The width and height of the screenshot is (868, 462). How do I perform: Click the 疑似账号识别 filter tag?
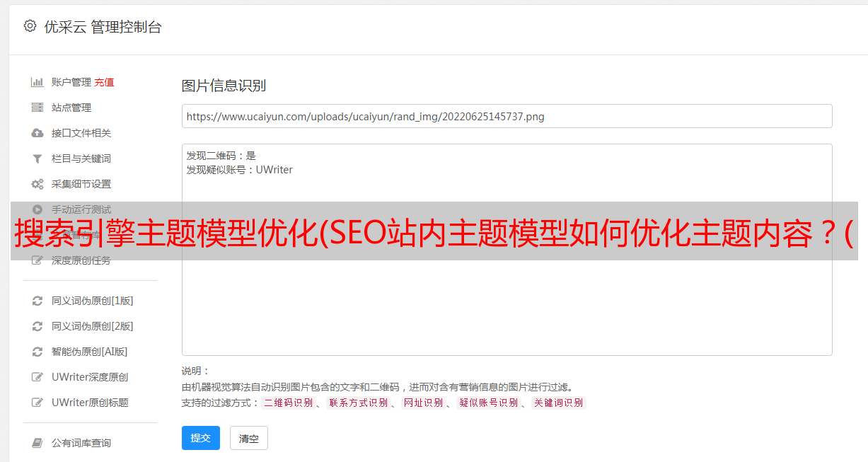click(x=489, y=403)
